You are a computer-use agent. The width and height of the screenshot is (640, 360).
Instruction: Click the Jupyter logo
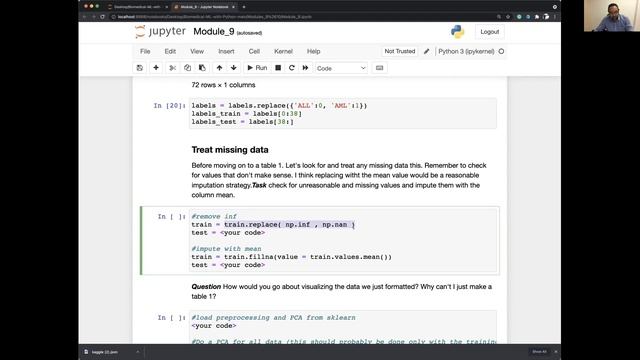(160, 31)
